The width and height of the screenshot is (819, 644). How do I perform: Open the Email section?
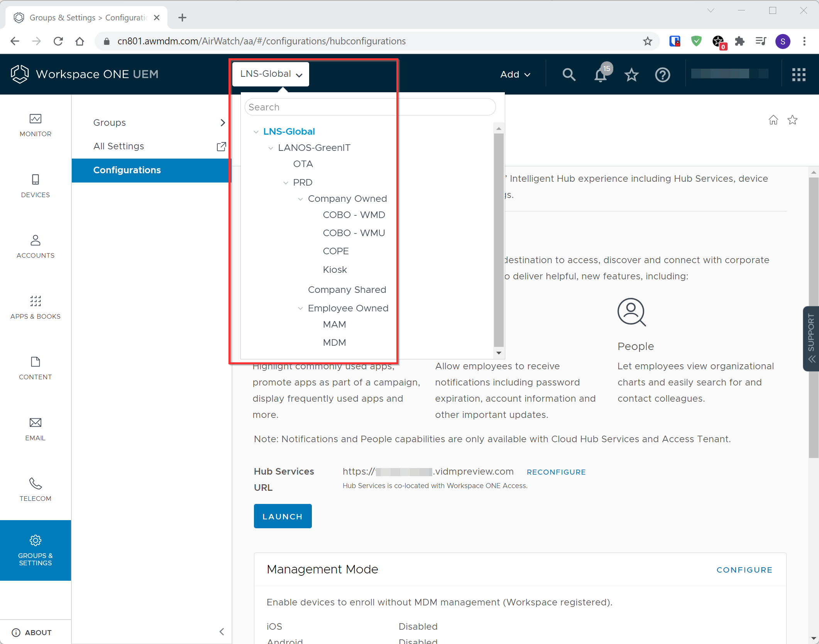36,429
